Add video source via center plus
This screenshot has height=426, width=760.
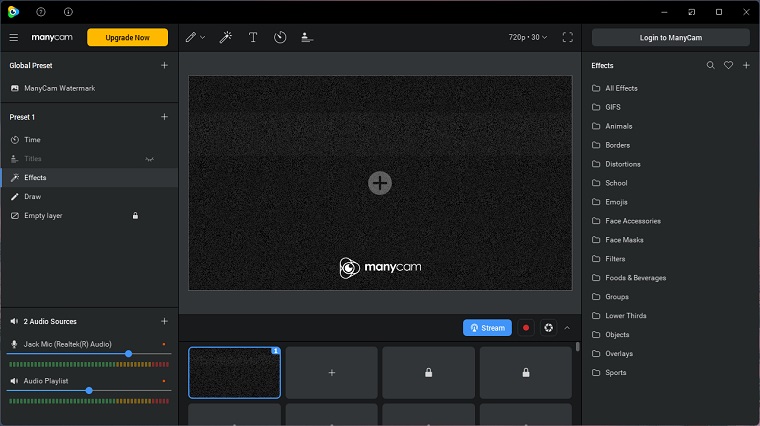(x=380, y=183)
